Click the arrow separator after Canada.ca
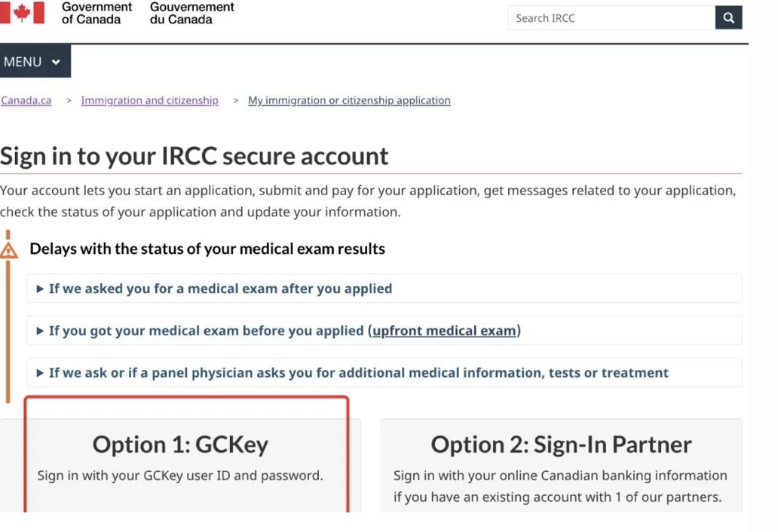This screenshot has width=778, height=532. 69,100
